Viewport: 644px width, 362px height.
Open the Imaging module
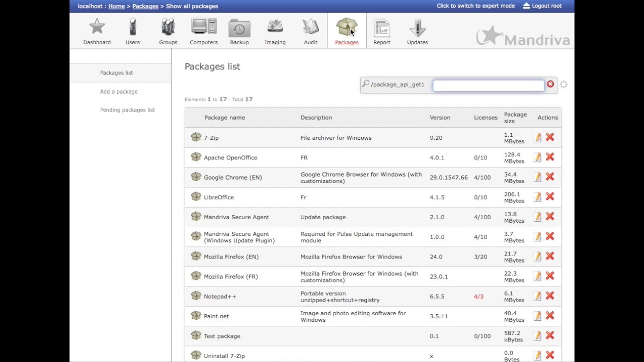click(x=275, y=31)
